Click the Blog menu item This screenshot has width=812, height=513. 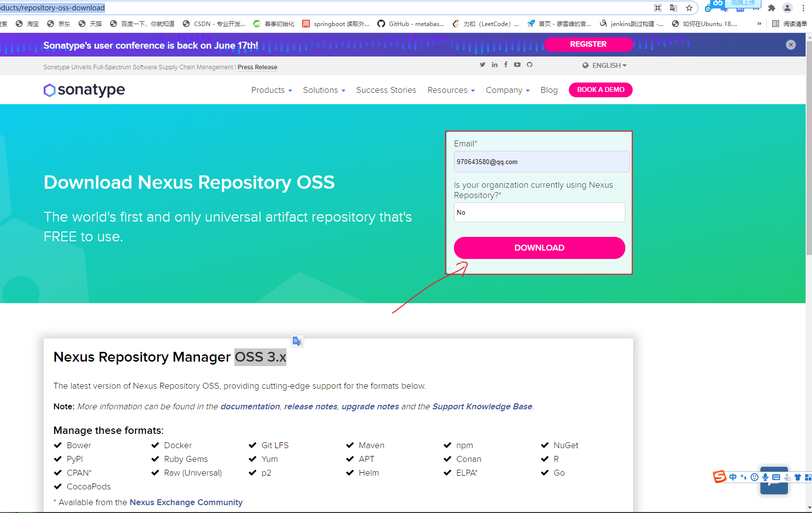(549, 90)
